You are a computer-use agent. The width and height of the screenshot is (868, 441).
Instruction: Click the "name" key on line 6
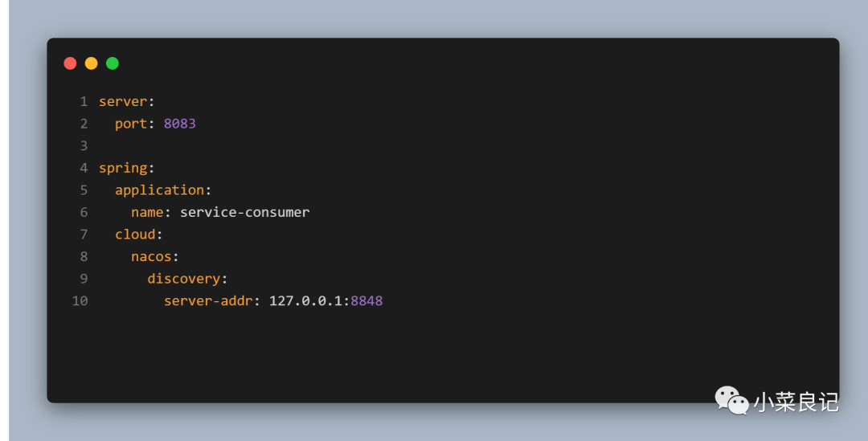click(x=147, y=213)
